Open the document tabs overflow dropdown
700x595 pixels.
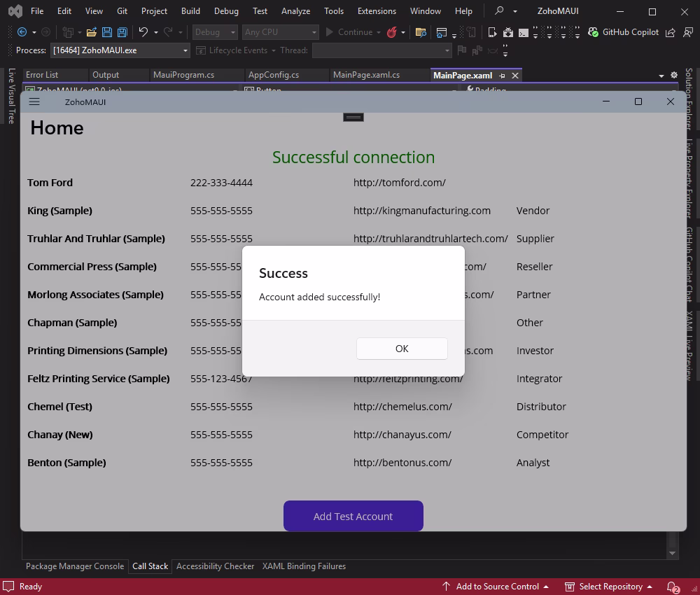coord(661,76)
